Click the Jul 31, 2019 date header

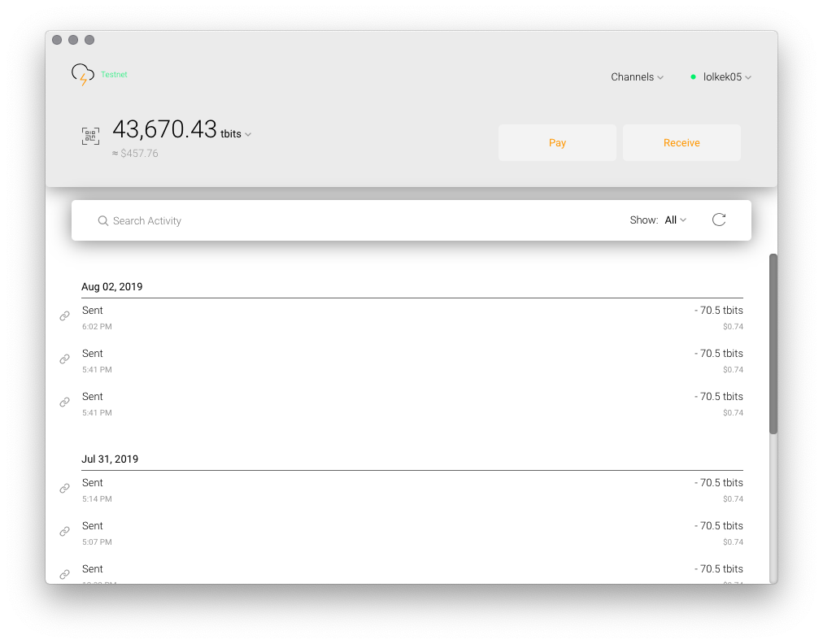[110, 459]
